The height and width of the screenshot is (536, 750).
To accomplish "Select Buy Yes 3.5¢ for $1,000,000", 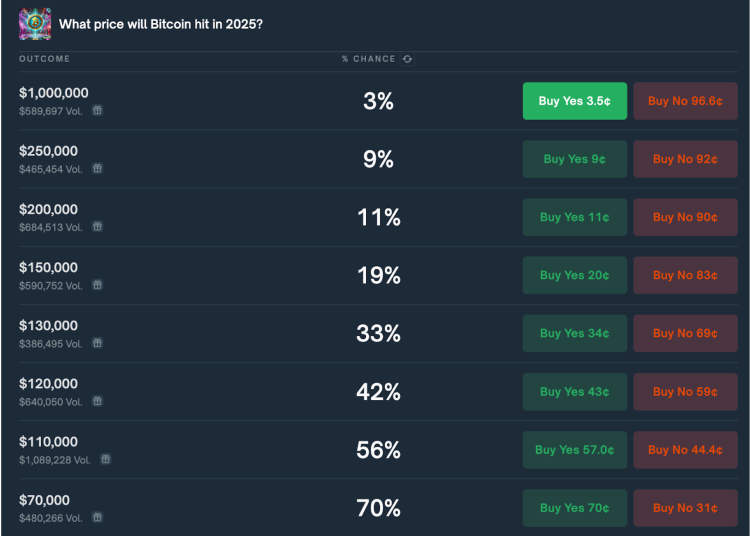I will (574, 101).
